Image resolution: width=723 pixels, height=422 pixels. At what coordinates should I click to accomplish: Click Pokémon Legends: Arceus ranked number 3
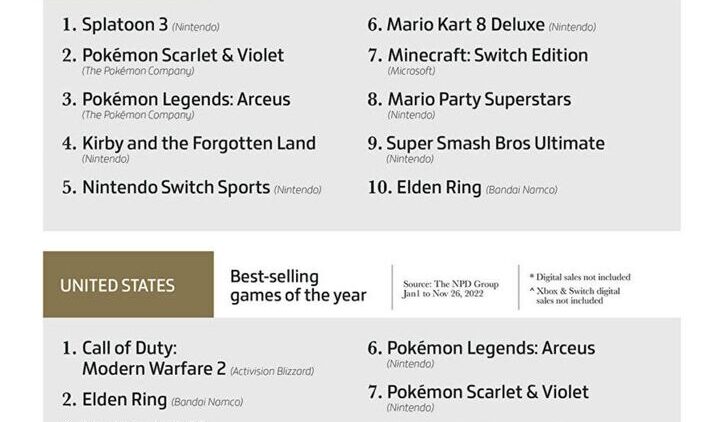point(186,99)
